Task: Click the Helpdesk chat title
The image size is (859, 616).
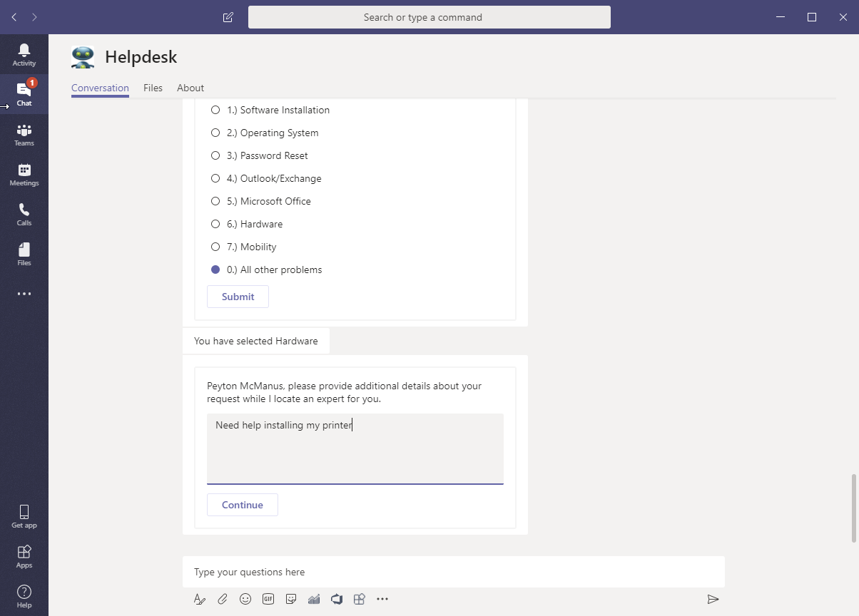Action: tap(141, 57)
